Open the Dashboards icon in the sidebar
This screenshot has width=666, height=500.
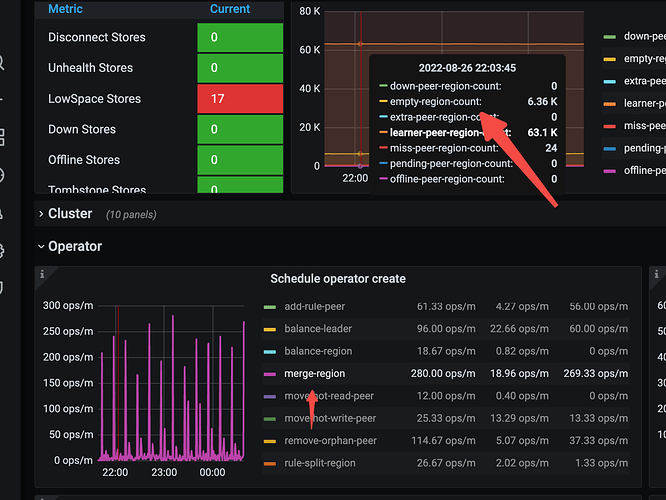(3, 136)
